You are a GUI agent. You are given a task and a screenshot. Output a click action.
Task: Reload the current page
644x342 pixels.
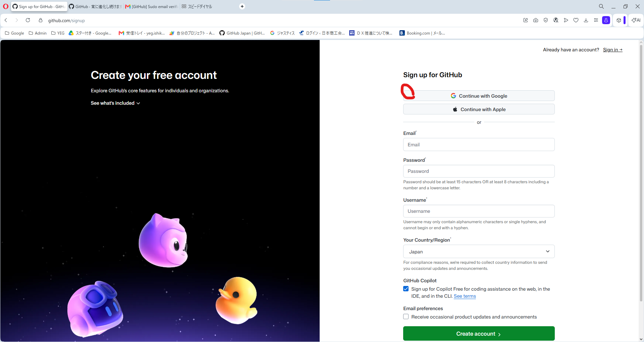28,20
